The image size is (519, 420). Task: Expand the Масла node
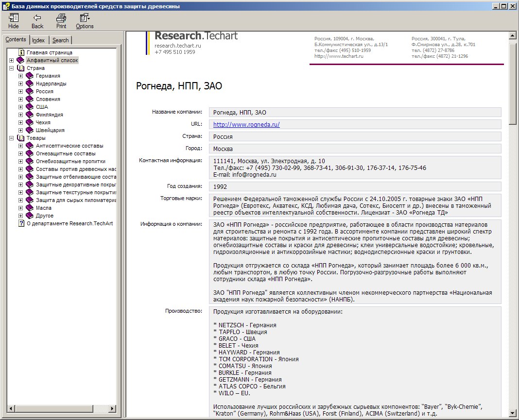tap(20, 208)
